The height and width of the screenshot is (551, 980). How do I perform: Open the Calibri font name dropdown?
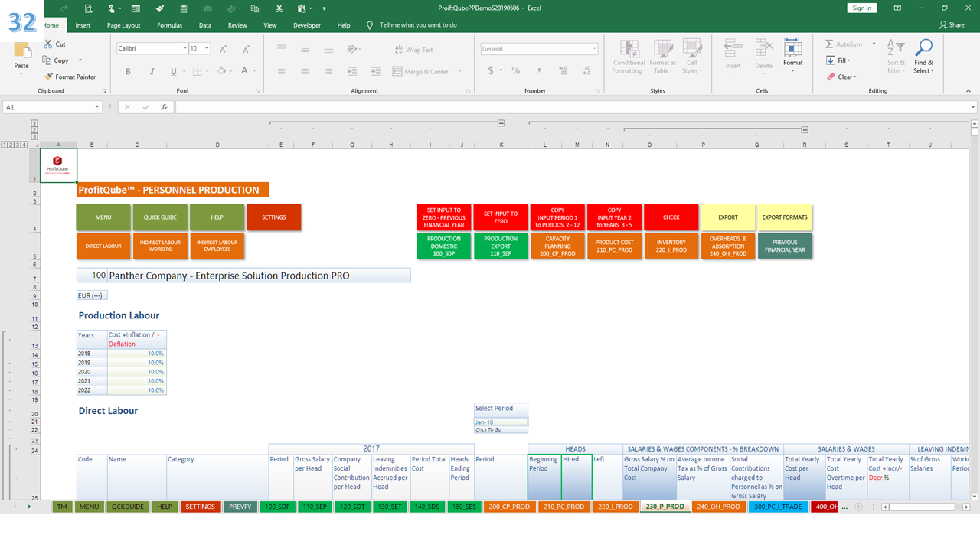click(185, 48)
